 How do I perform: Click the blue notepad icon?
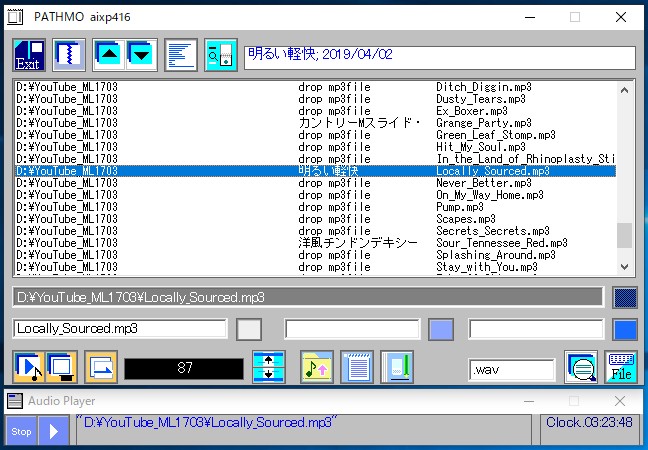pos(357,367)
